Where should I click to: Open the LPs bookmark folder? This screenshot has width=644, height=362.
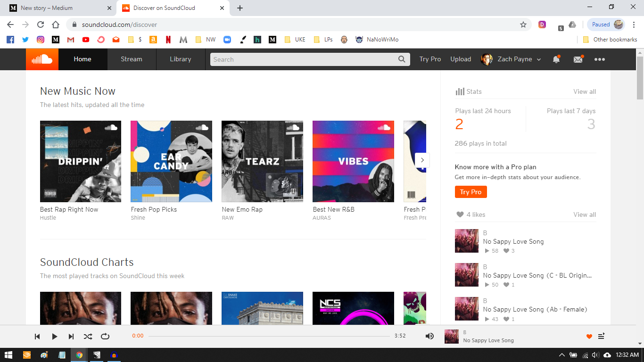pos(323,40)
